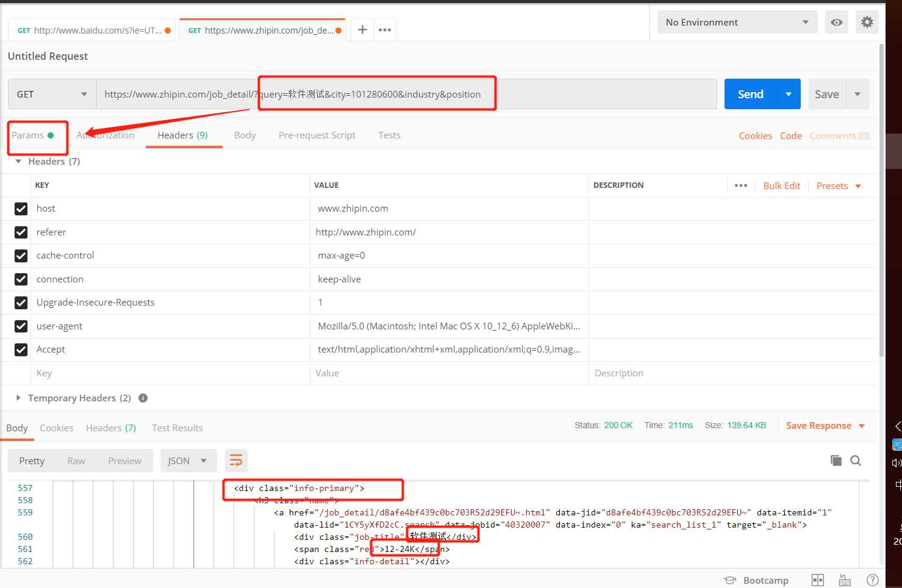Image resolution: width=902 pixels, height=588 pixels.
Task: Uncheck the referer header checkbox
Action: (x=21, y=232)
